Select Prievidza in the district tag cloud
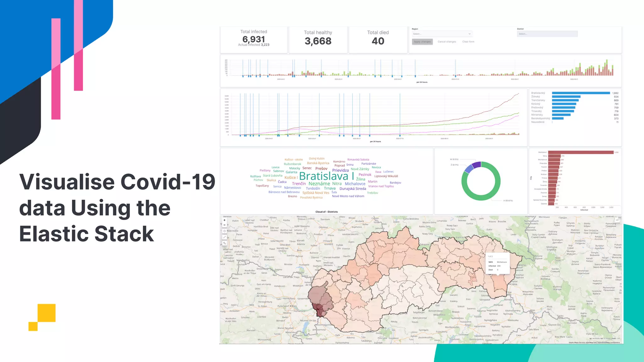644x362 pixels. click(340, 170)
